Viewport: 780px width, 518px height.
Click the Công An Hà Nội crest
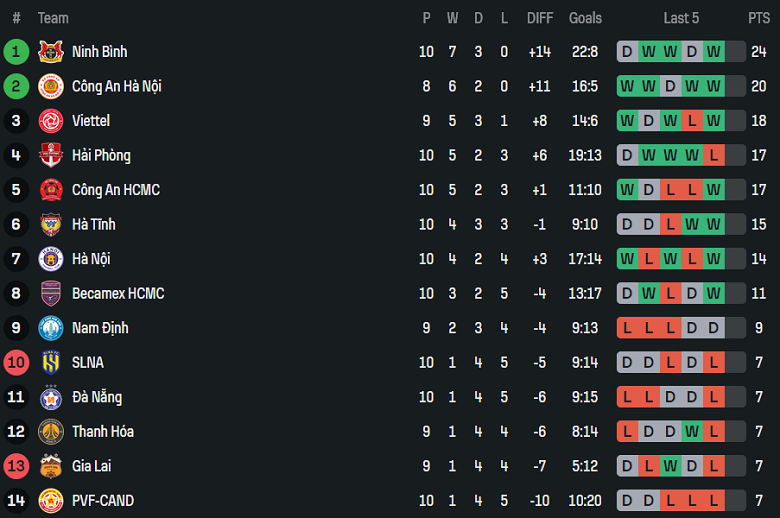[x=50, y=87]
